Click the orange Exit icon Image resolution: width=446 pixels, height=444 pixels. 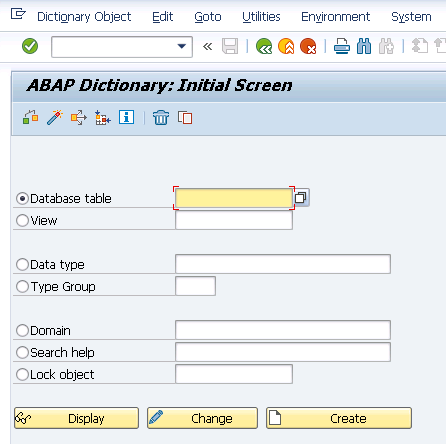click(x=286, y=46)
